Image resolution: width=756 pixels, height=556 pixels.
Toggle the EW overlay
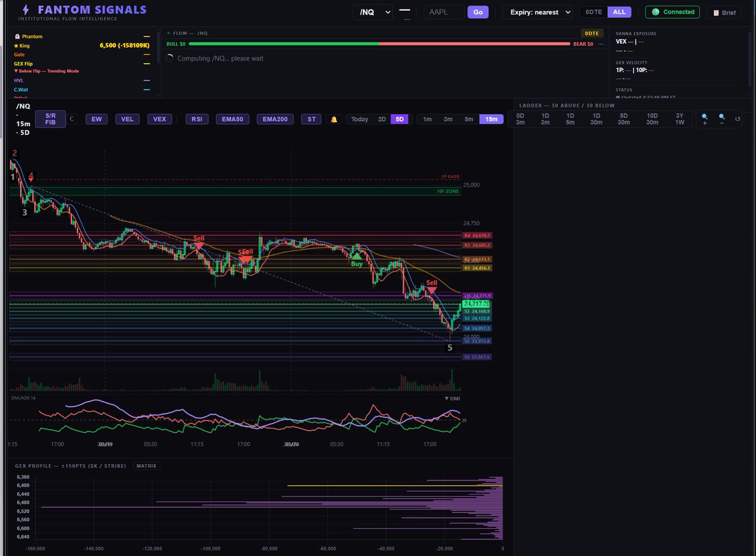click(96, 119)
